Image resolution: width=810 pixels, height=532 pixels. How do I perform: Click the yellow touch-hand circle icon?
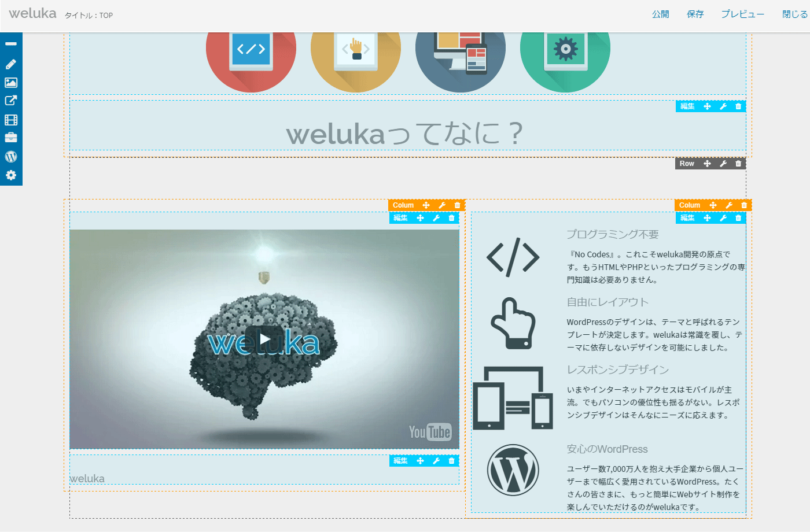pyautogui.click(x=356, y=62)
